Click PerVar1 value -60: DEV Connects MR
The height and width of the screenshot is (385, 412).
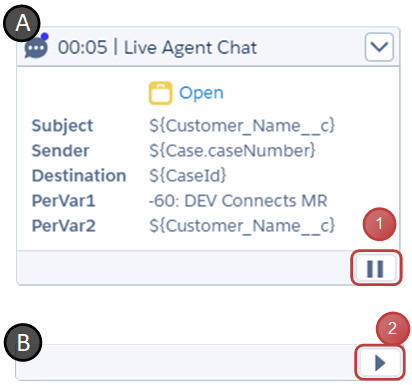pos(238,201)
